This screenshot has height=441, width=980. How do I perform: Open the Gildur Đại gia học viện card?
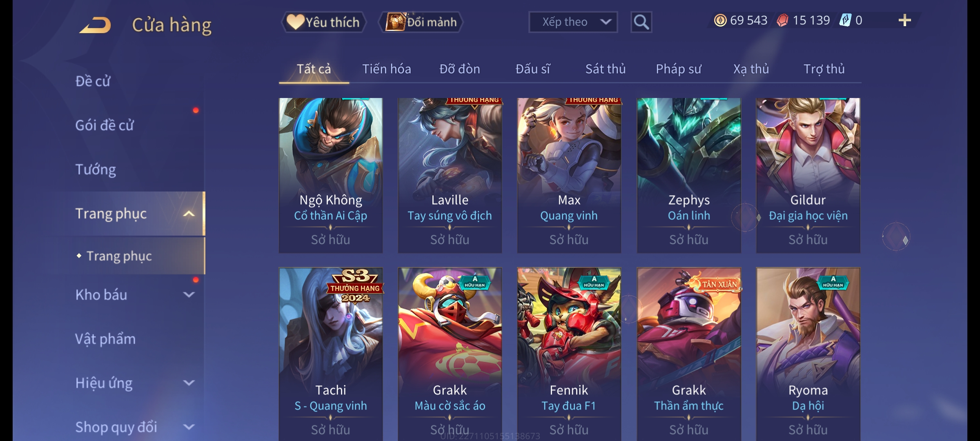coord(808,175)
